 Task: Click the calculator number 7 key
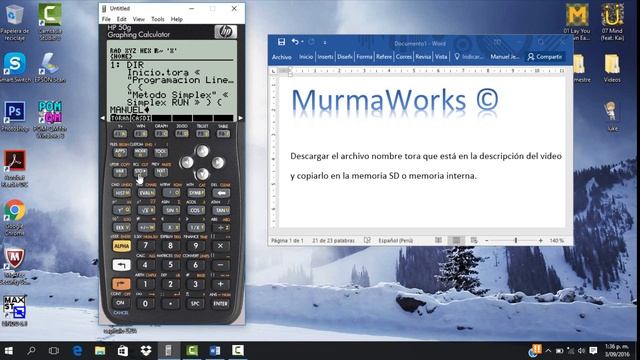[145, 246]
